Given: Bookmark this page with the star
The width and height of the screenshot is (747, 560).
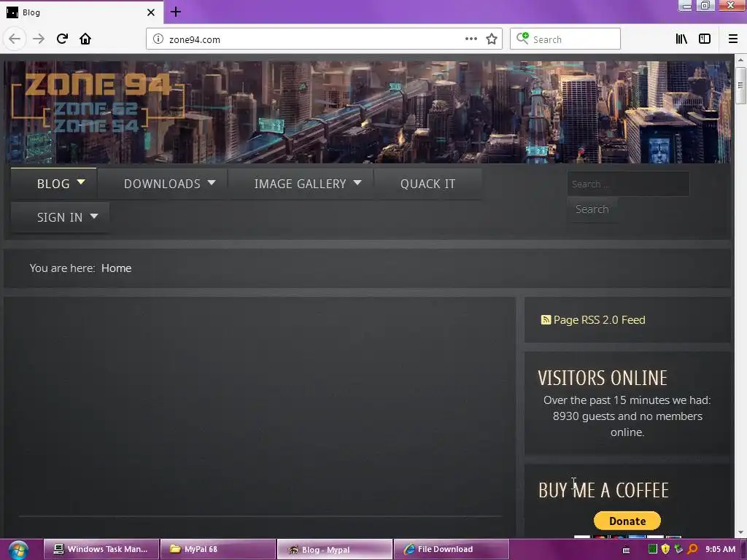Looking at the screenshot, I should pos(492,39).
